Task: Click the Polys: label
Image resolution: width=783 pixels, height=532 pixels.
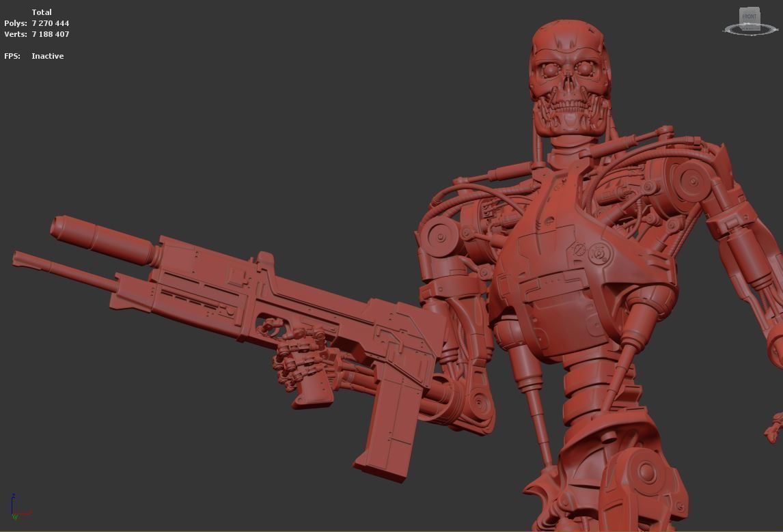Action: [x=16, y=23]
